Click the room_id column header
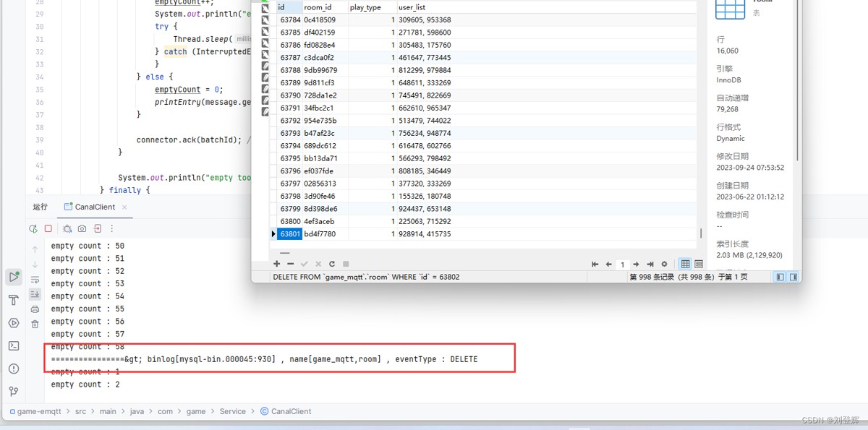The height and width of the screenshot is (430, 868). [324, 7]
